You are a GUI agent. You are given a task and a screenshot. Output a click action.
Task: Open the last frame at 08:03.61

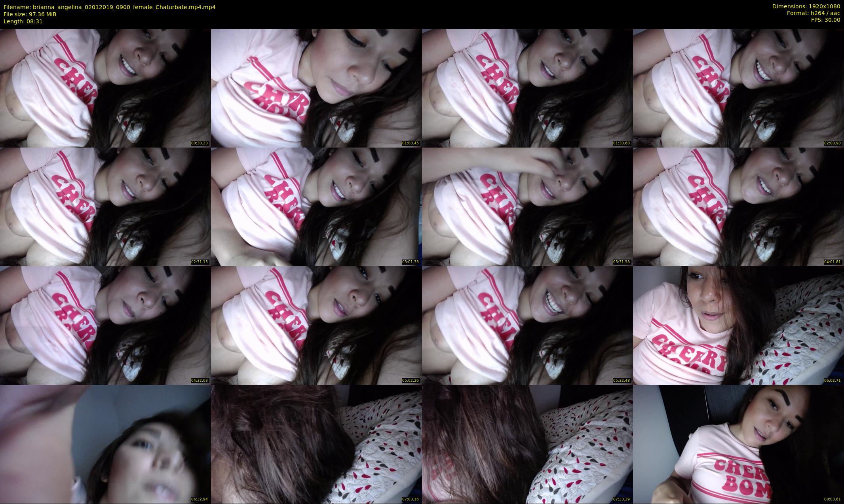coord(738,444)
